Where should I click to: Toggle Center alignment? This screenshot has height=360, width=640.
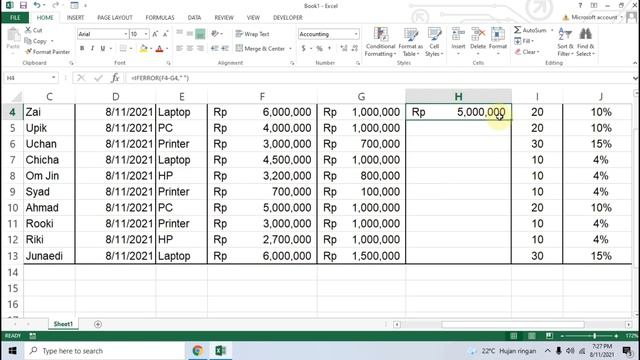(190, 49)
